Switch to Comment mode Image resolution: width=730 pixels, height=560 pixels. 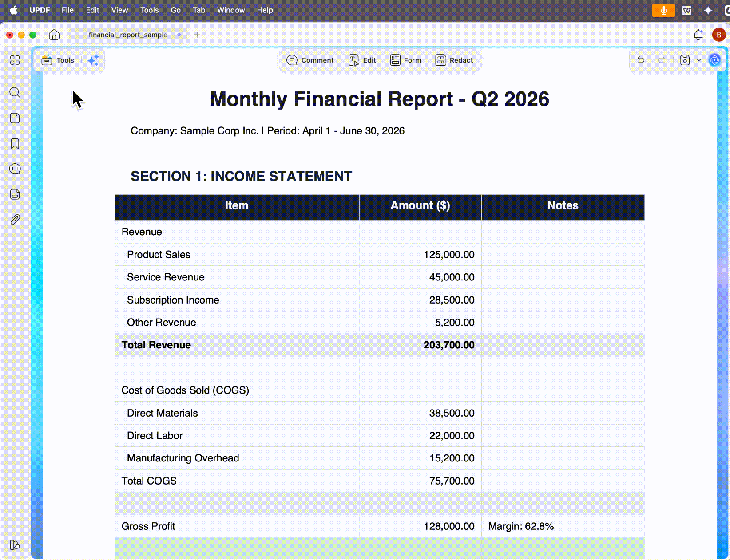[x=310, y=60]
